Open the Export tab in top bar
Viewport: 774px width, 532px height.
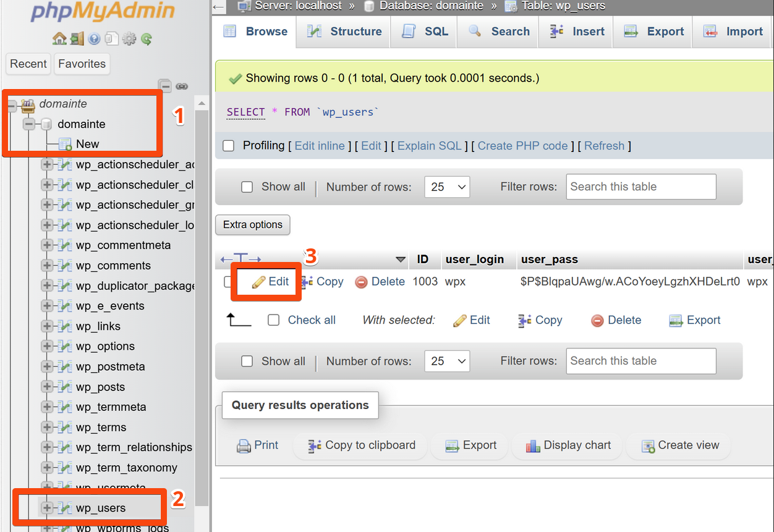coord(653,32)
